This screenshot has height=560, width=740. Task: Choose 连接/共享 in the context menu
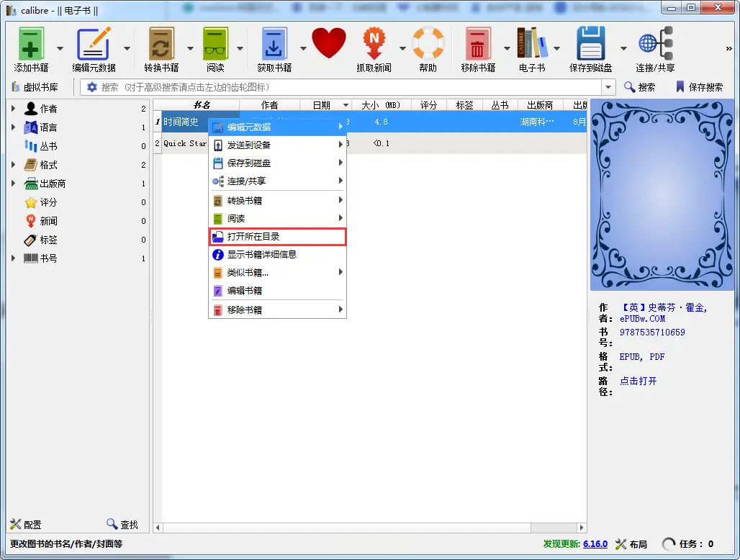[x=278, y=181]
